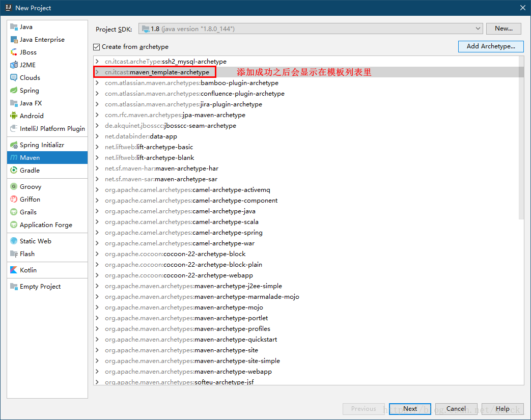Open the Project SDK dropdown
Screen dimensions: 531x420
pos(478,29)
